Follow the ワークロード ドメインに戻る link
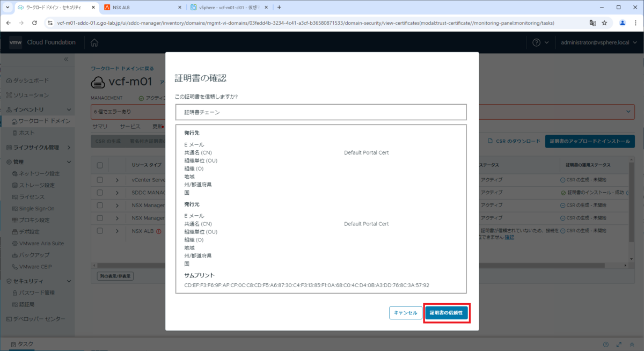The image size is (644, 351). tap(122, 69)
